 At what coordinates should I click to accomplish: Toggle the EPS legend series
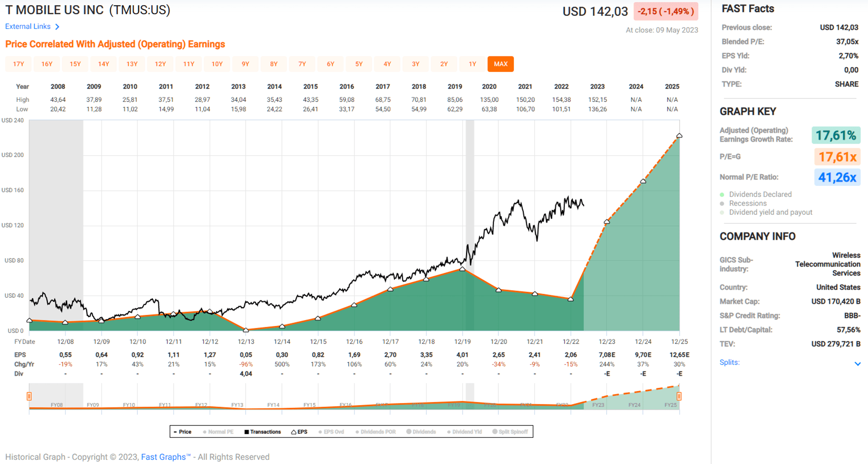pyautogui.click(x=299, y=432)
